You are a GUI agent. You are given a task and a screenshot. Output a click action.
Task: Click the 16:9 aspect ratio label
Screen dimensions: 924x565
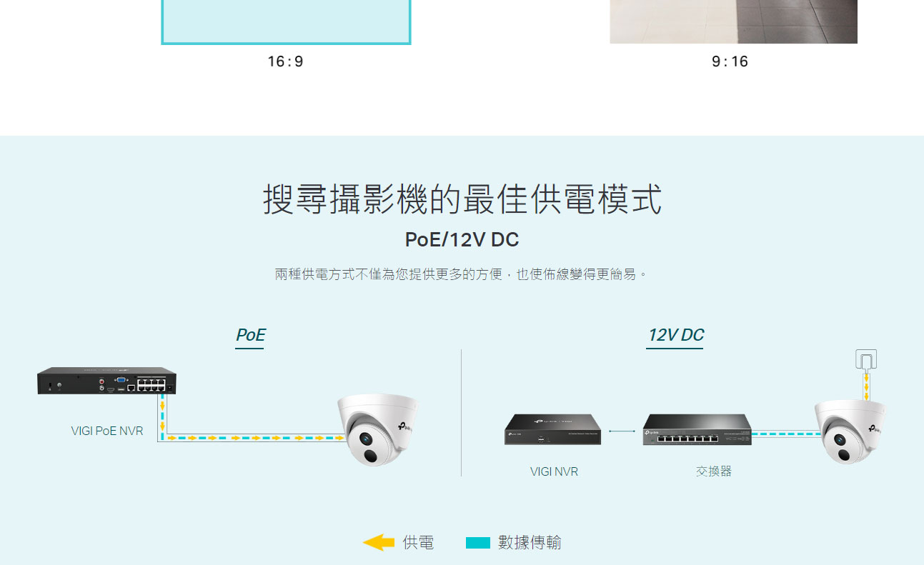coord(286,61)
